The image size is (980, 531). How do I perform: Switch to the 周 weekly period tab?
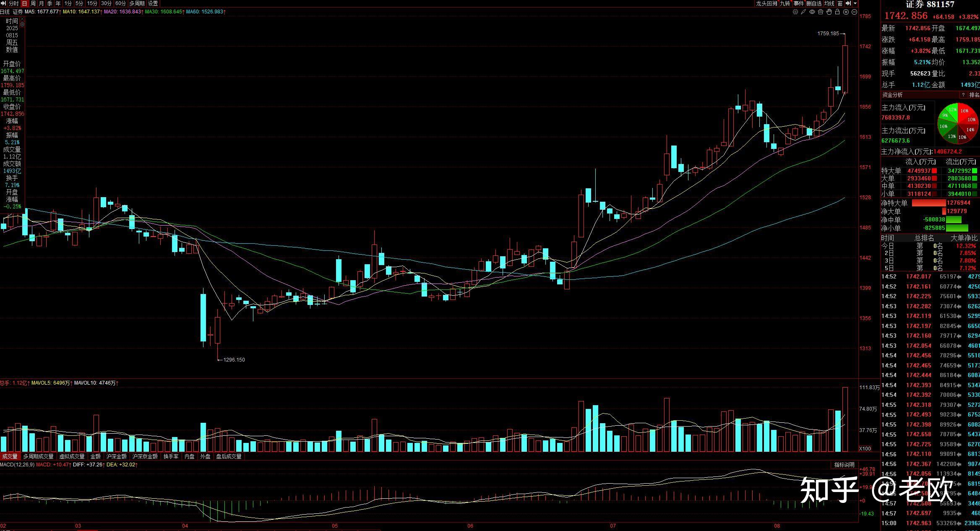point(33,3)
